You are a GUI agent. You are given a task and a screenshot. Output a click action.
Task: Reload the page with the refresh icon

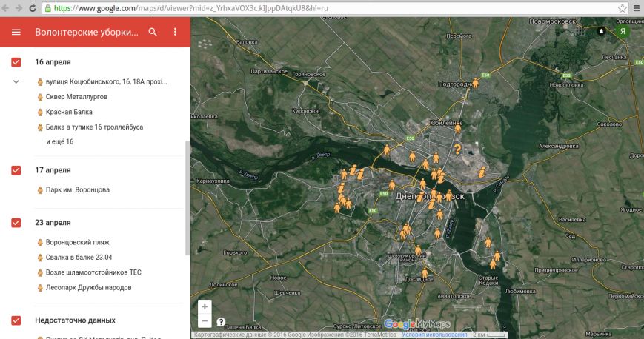coord(33,8)
